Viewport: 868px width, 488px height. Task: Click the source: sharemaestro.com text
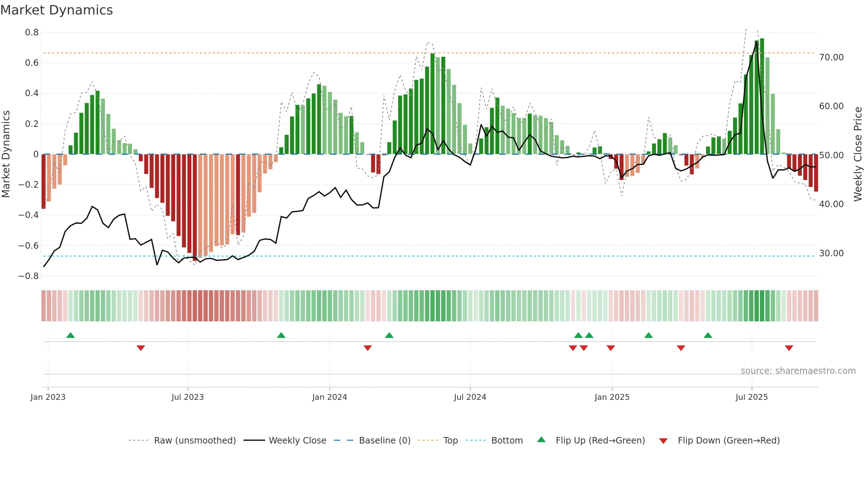click(798, 371)
